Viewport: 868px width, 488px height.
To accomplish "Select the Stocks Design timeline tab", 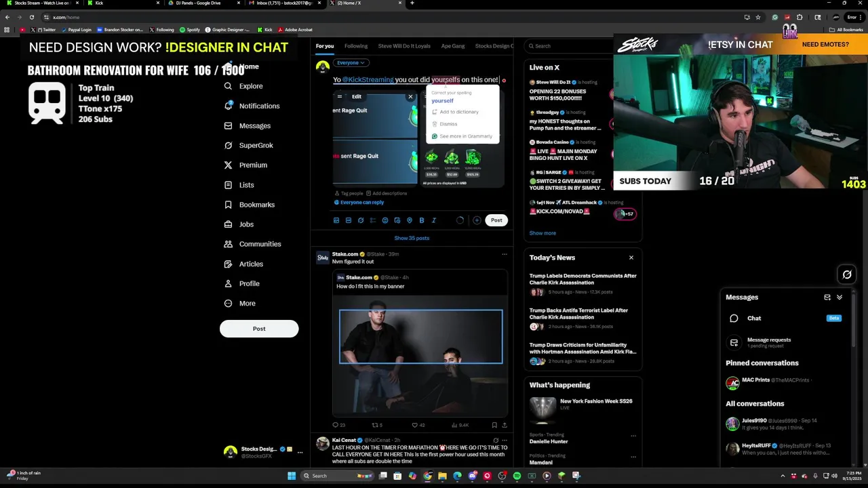I will (x=494, y=46).
